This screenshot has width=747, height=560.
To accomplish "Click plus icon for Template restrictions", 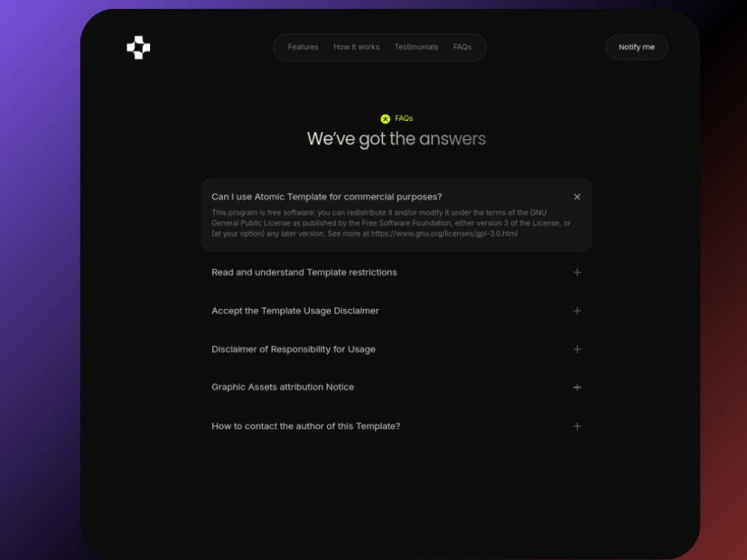I will 577,273.
